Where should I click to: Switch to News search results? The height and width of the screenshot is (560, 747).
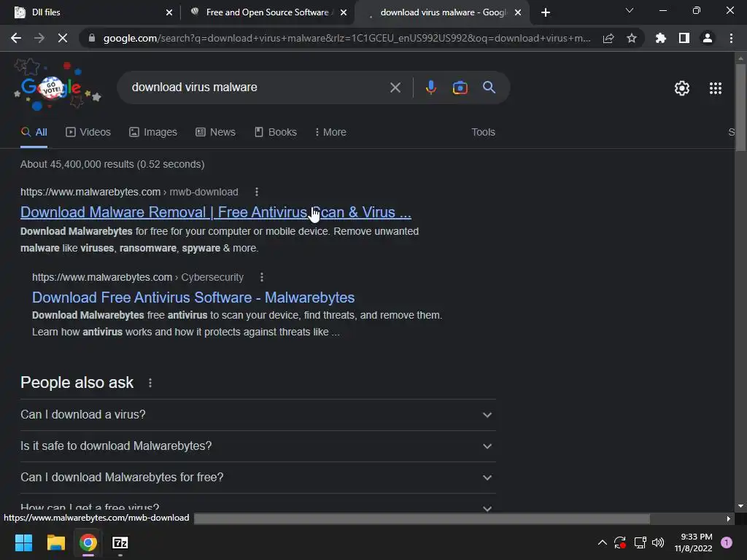(x=215, y=133)
